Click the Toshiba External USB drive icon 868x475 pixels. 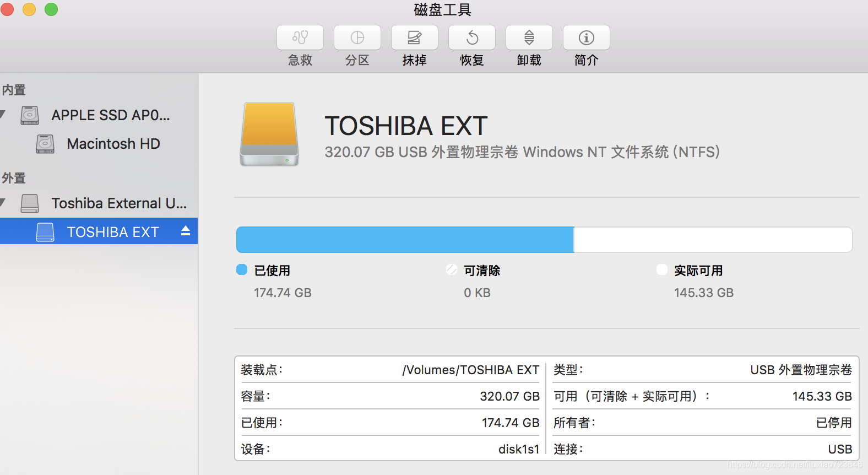point(30,203)
